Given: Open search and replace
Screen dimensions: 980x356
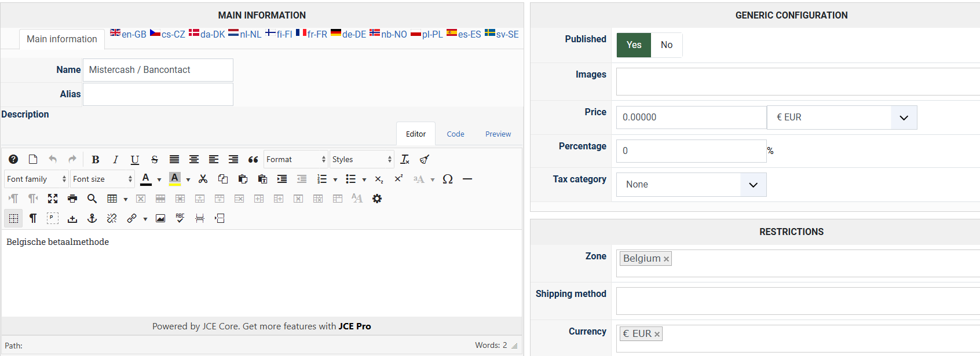Looking at the screenshot, I should coord(92,199).
